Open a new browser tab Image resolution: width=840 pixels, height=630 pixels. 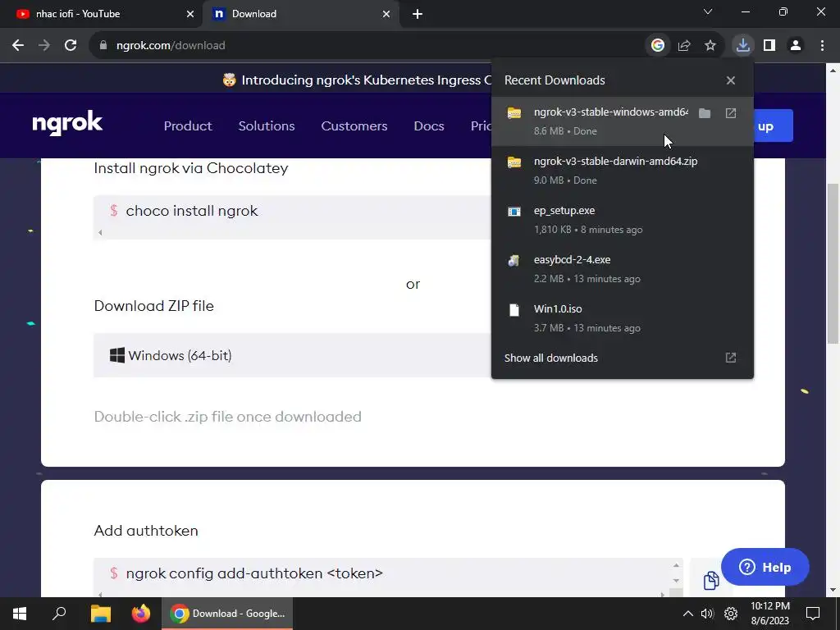[x=418, y=14]
